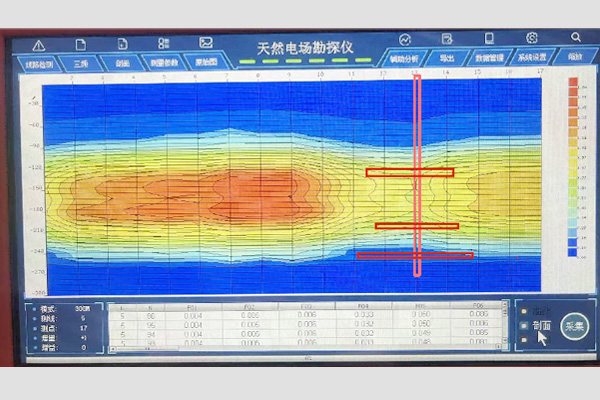Click the export icon above 导出
The height and width of the screenshot is (400, 600).
(447, 40)
